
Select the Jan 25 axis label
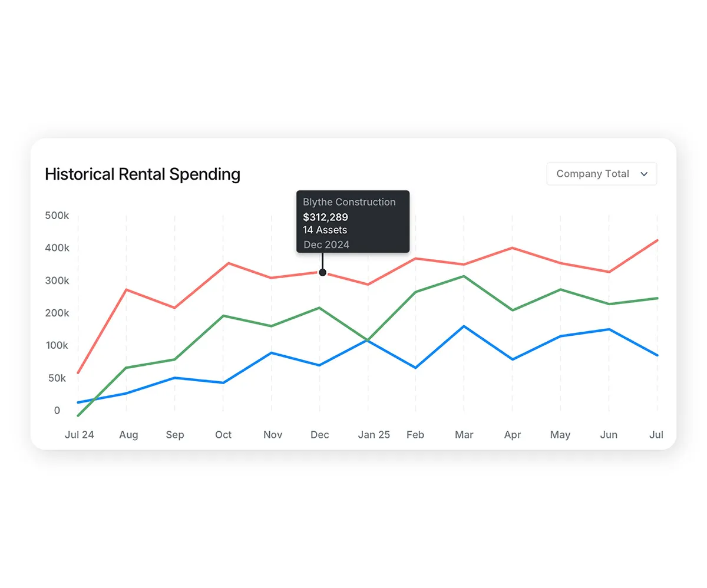374,435
